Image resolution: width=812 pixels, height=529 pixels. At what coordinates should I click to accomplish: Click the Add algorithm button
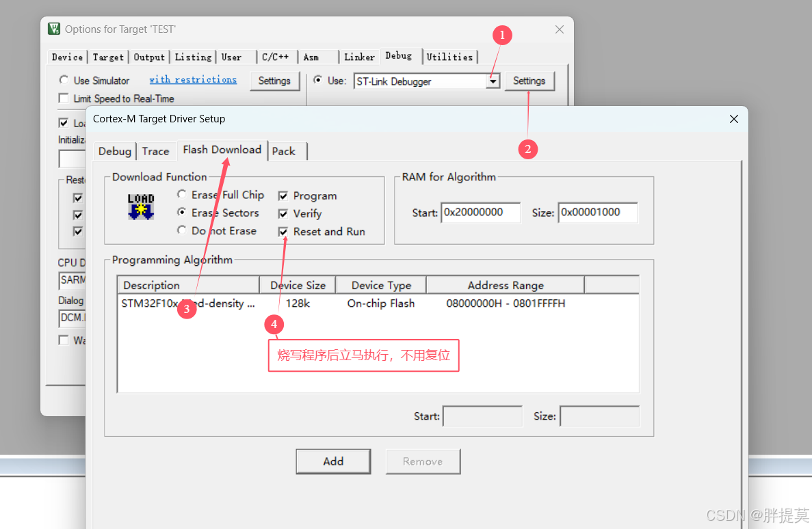coord(333,461)
